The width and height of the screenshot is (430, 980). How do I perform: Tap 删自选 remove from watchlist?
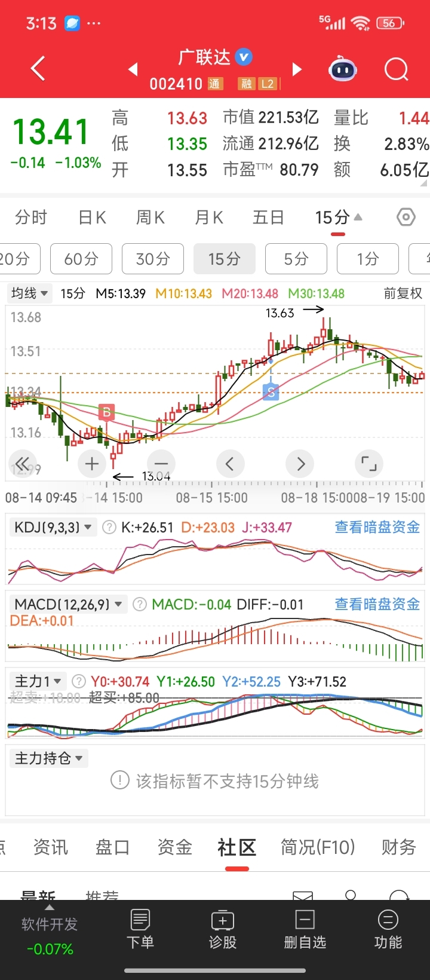click(305, 929)
